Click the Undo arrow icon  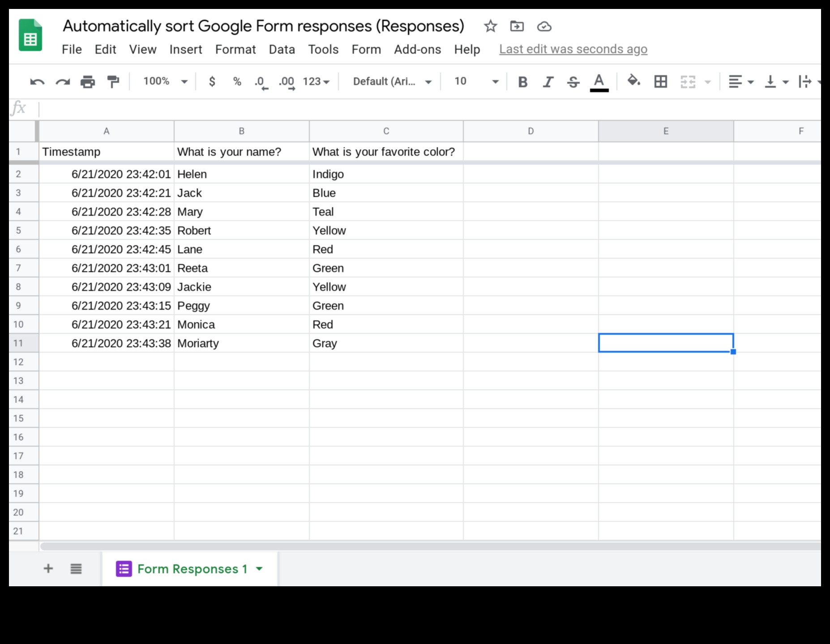(37, 82)
